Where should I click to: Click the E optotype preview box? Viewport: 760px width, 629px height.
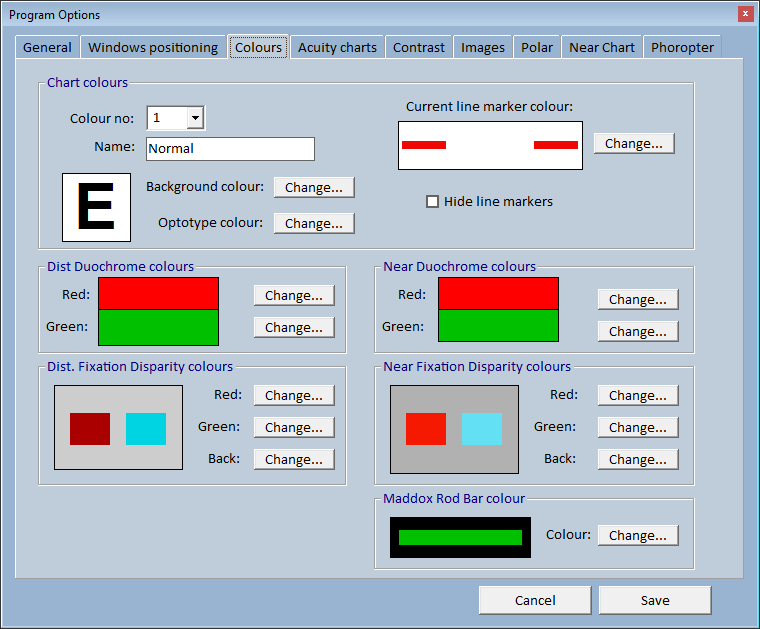96,207
